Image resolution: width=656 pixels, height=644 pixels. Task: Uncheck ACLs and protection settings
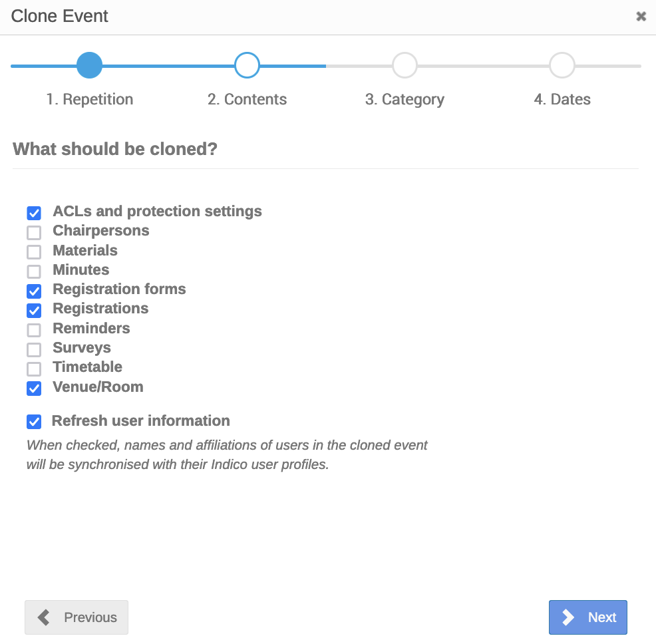(x=34, y=213)
